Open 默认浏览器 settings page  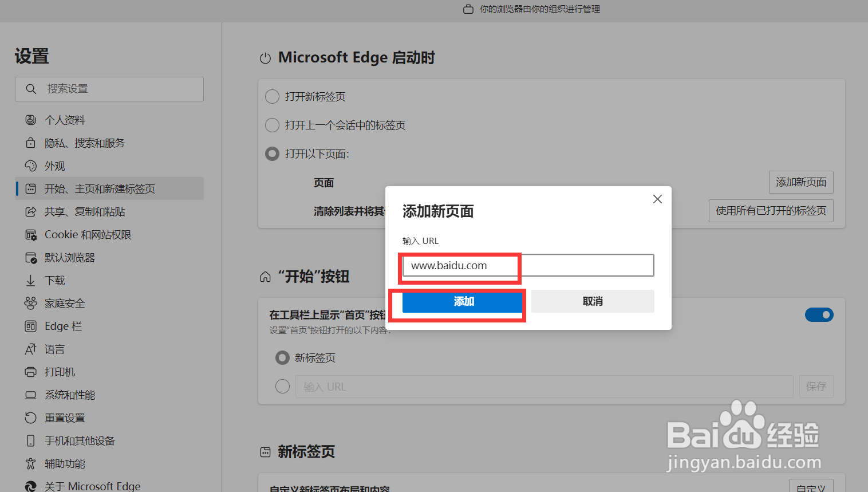(x=109, y=257)
